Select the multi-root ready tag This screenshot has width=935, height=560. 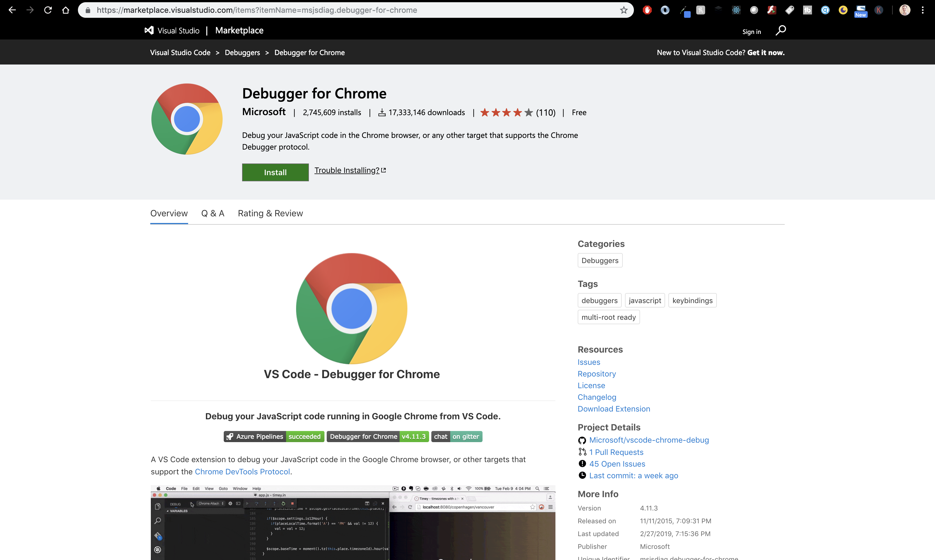click(609, 317)
